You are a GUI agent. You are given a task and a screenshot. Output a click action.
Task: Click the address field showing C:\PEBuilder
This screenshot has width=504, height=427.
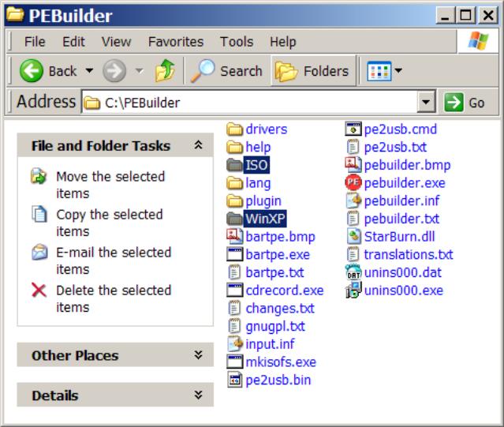coord(249,103)
